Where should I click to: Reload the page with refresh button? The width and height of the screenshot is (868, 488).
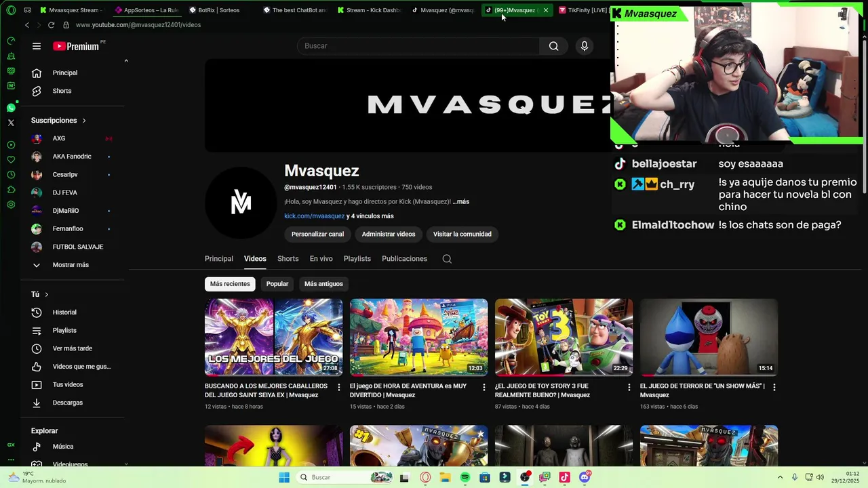(51, 25)
